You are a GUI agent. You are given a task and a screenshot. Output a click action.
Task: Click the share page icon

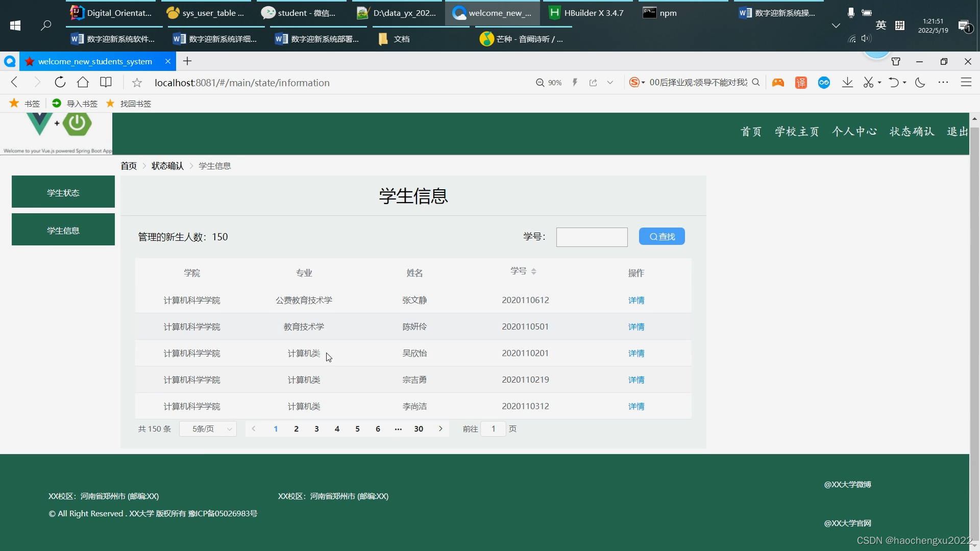pos(593,83)
